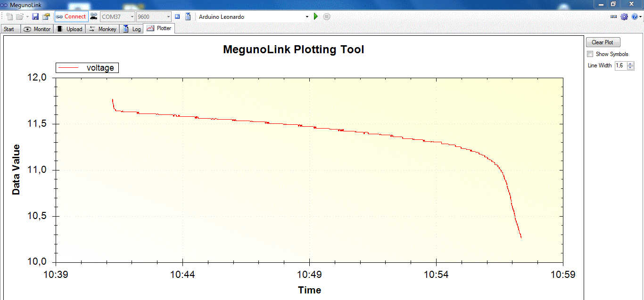
Task: Click the serial port device icon
Action: tap(94, 16)
